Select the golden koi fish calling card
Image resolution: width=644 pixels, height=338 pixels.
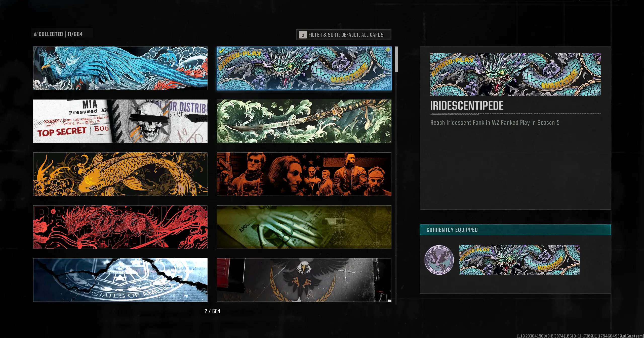[120, 174]
